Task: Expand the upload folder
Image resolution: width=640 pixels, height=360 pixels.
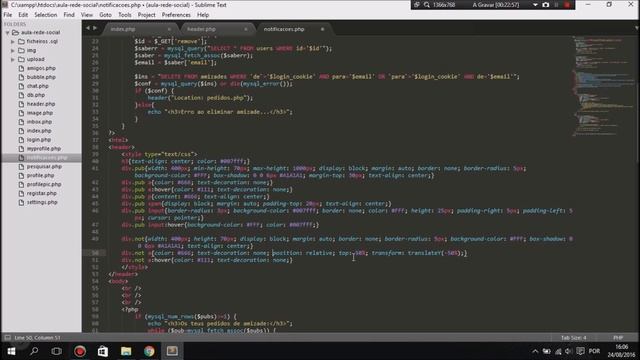Action: (x=13, y=59)
